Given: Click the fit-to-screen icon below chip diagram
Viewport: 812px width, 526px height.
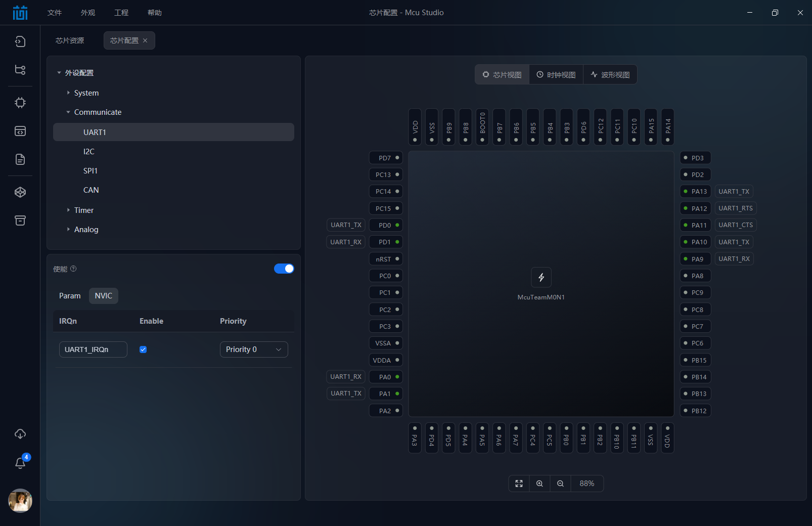Looking at the screenshot, I should tap(519, 484).
